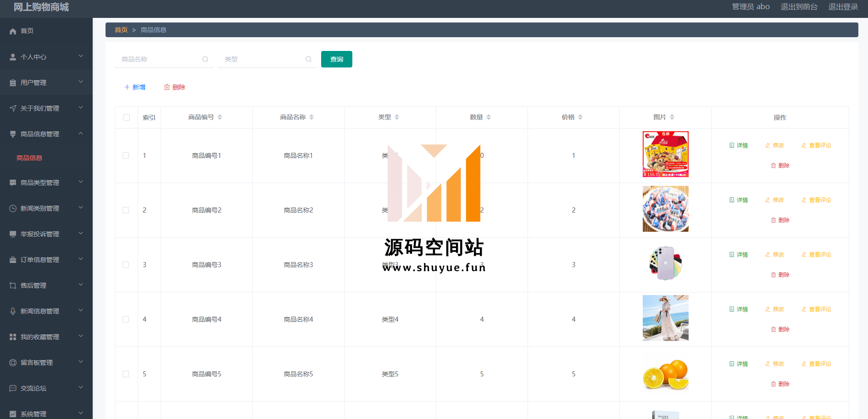Screen dimensions: 868x419
Task: Click the search icon in 商品名称 field
Action: point(205,59)
